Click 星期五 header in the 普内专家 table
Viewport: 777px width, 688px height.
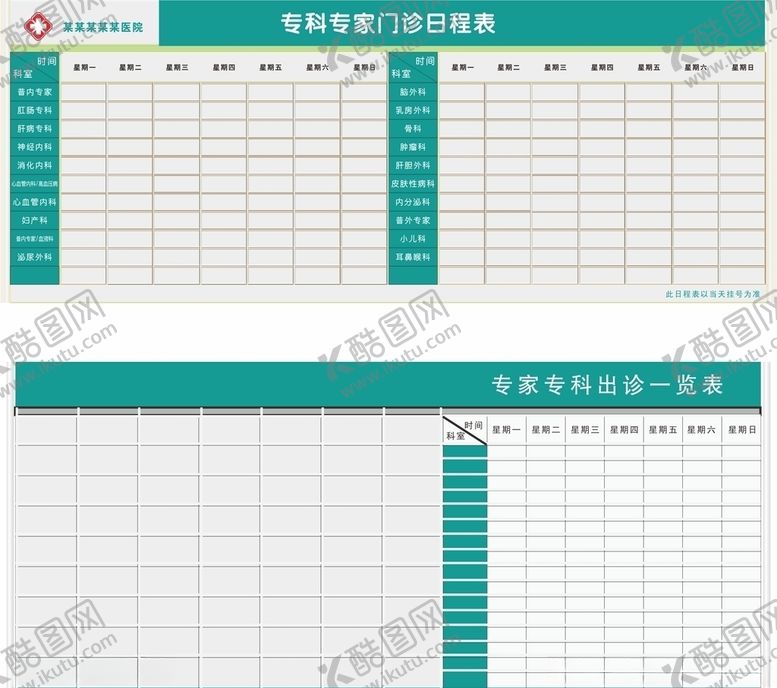[x=271, y=67]
